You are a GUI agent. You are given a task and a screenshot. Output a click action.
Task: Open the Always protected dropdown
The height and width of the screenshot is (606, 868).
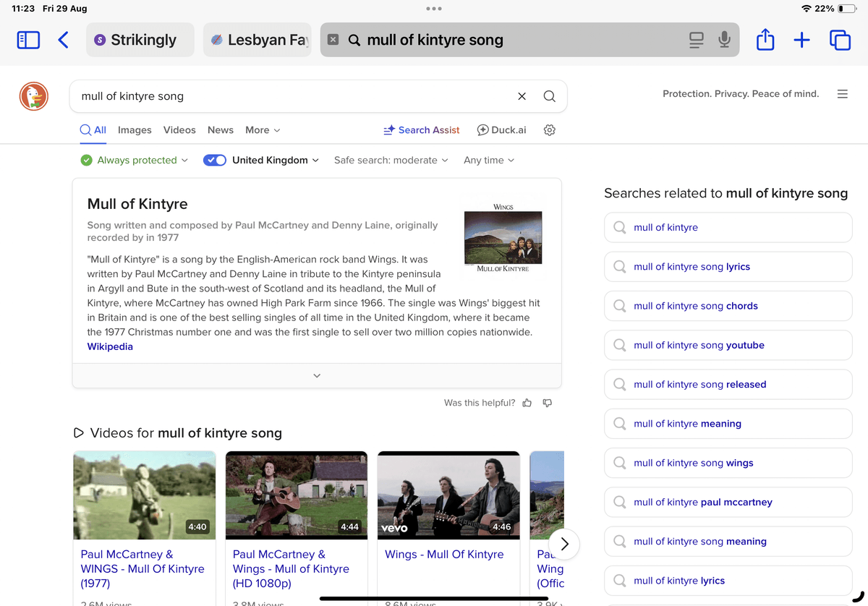134,161
